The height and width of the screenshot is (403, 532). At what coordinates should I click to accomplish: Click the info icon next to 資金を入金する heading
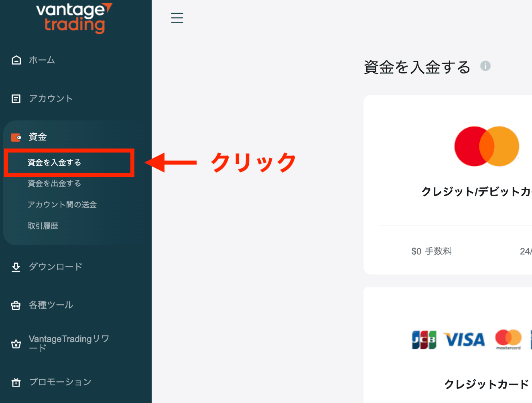[x=485, y=66]
